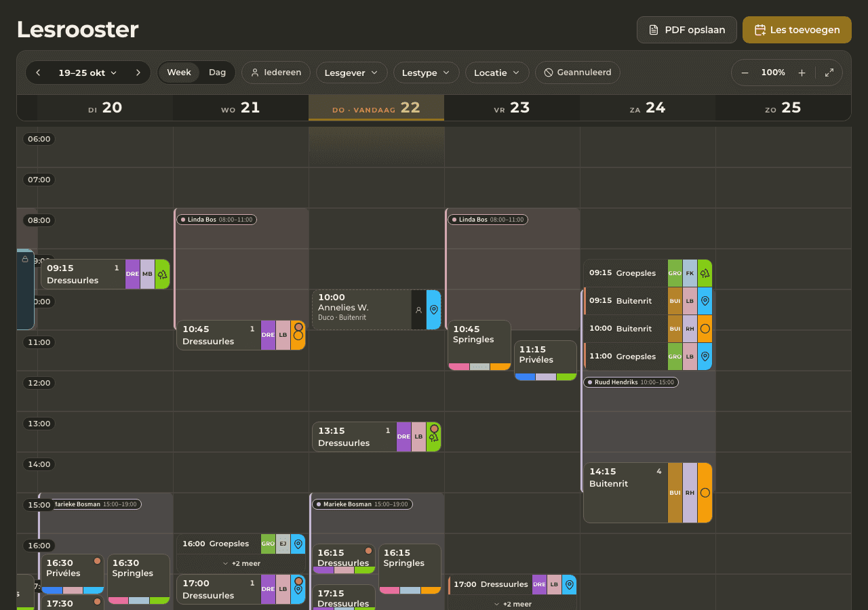This screenshot has height=610, width=868.
Task: Click the location pin on Saturday's 11:00 Groepsles
Action: click(x=705, y=357)
